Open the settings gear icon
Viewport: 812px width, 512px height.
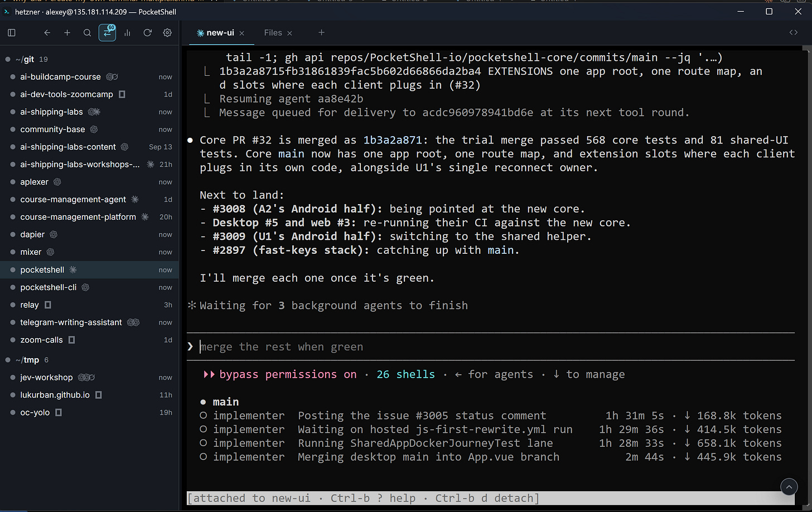click(167, 33)
